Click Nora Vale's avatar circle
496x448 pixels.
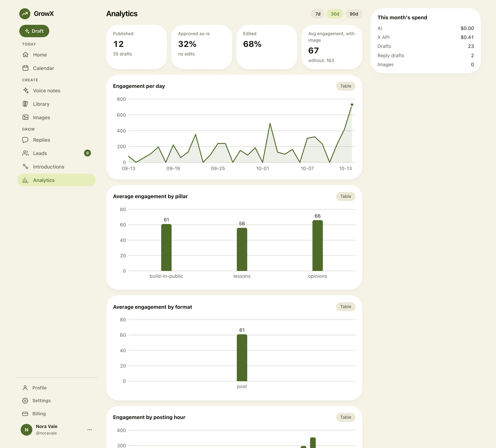click(27, 430)
